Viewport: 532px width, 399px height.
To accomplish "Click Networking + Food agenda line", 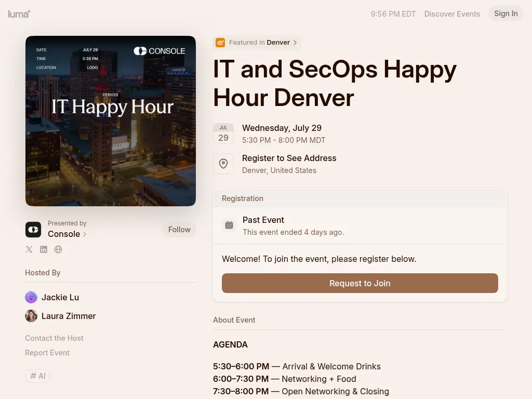I will coord(285,379).
